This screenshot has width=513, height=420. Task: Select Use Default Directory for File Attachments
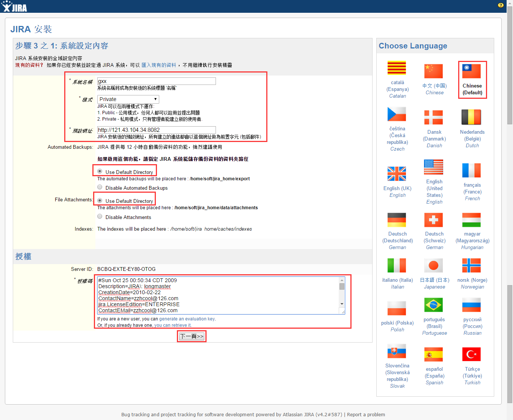tap(100, 200)
